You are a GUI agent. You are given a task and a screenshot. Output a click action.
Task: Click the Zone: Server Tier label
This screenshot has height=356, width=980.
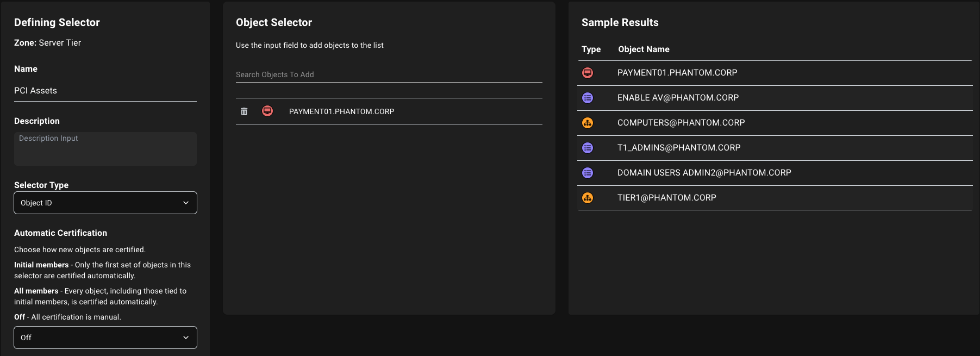click(x=48, y=43)
